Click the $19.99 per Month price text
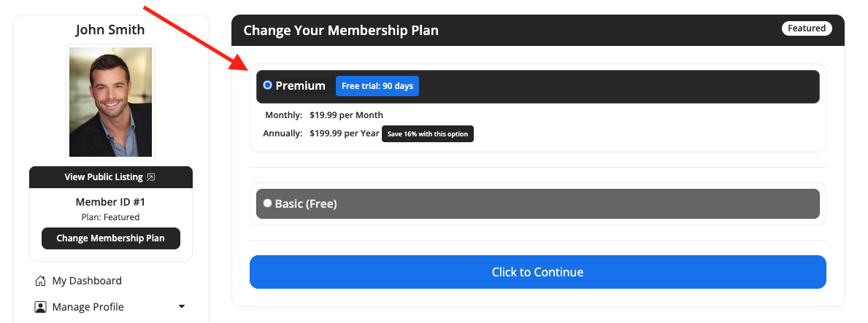 [x=347, y=115]
